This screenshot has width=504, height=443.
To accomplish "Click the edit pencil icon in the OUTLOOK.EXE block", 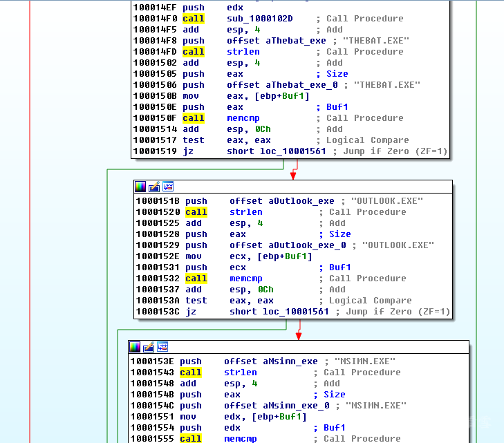I will point(154,187).
